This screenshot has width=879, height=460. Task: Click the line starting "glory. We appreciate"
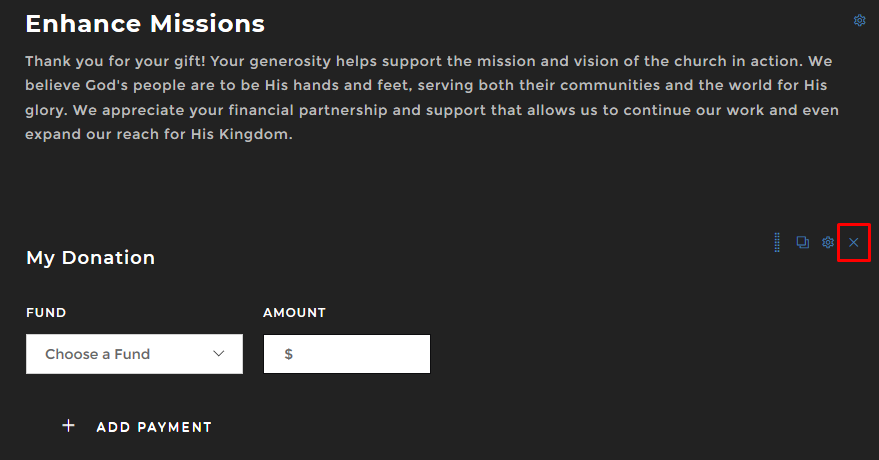431,110
